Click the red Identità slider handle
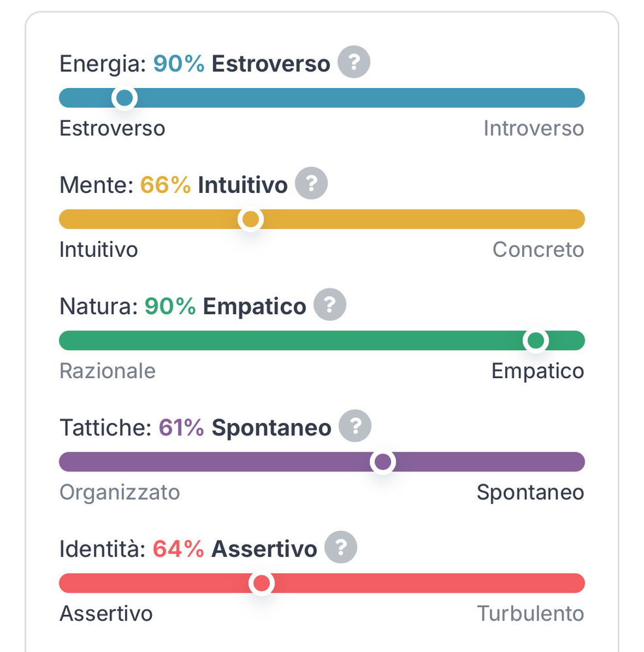Viewport: 644px width, 652px height. coord(261,584)
